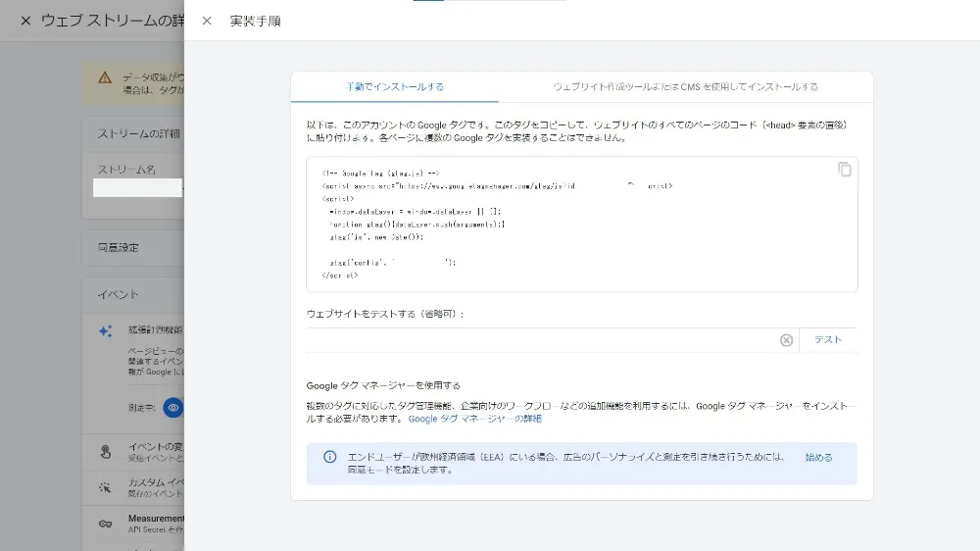This screenshot has width=980, height=551.
Task: Click inside the Google tag code box
Action: click(x=582, y=224)
